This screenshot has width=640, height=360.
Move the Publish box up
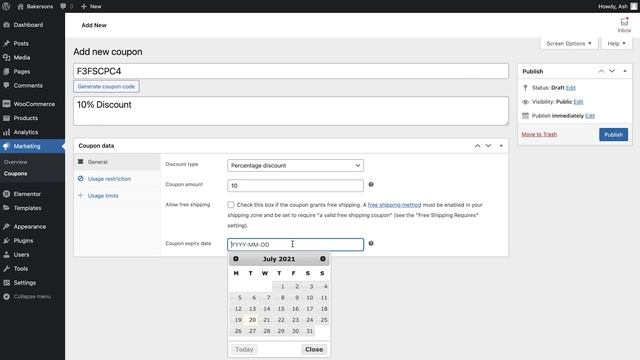tap(601, 71)
